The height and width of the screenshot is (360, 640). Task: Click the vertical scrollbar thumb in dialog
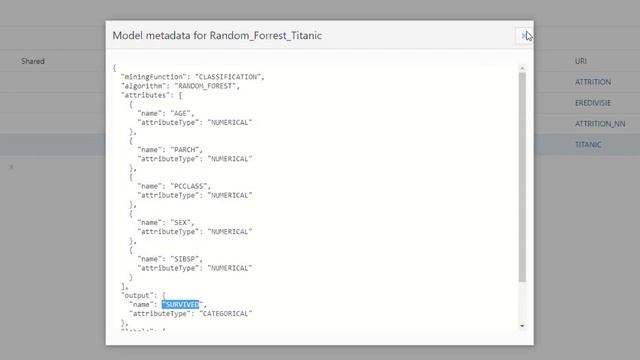pos(522,177)
